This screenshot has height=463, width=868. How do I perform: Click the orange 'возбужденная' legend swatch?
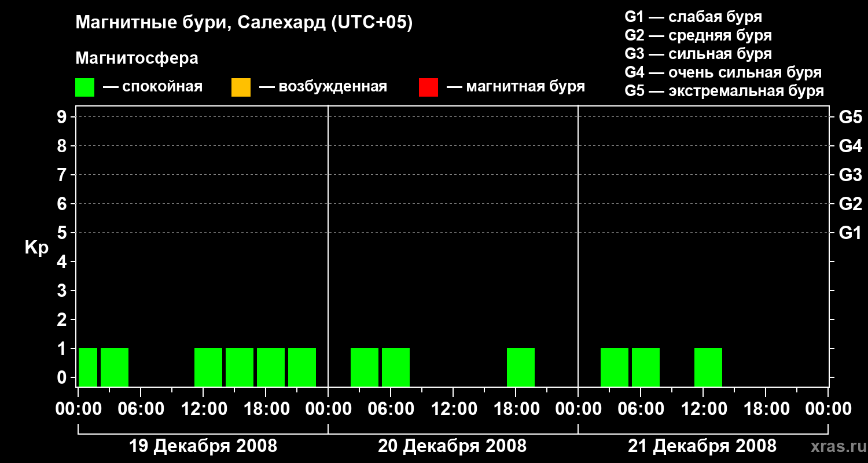[241, 87]
